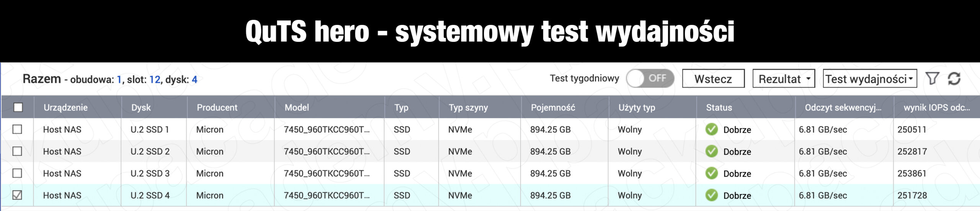Click green status icon for U.2 SSD 4

pos(711,195)
